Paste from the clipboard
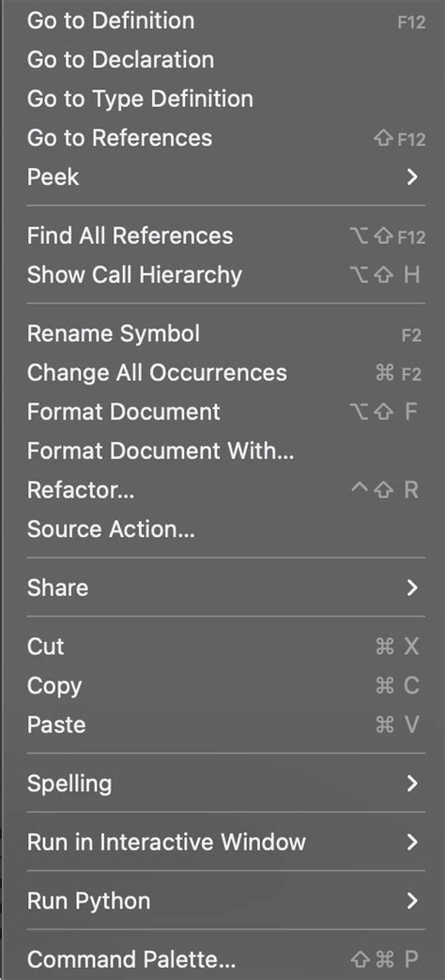This screenshot has width=445, height=980. (226, 725)
